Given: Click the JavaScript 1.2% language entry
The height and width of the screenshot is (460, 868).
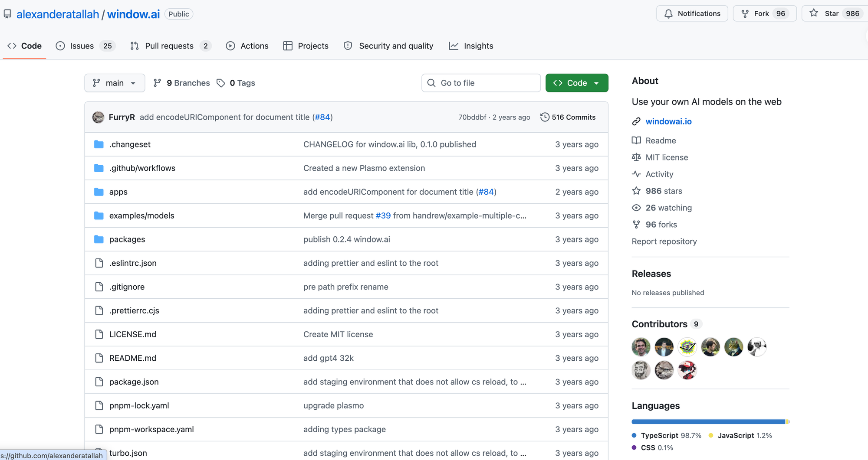Looking at the screenshot, I should pos(740,436).
